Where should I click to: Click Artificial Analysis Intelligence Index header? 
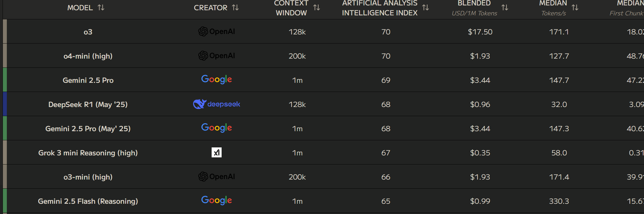[380, 8]
